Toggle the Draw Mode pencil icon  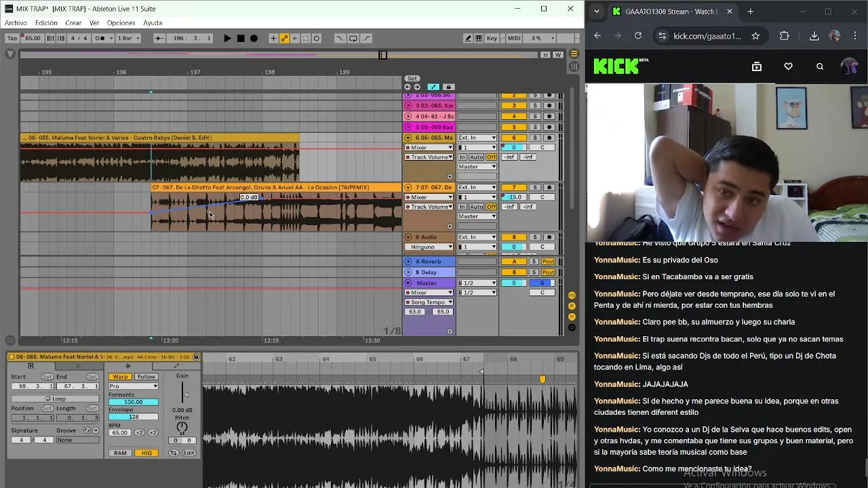[468, 39]
